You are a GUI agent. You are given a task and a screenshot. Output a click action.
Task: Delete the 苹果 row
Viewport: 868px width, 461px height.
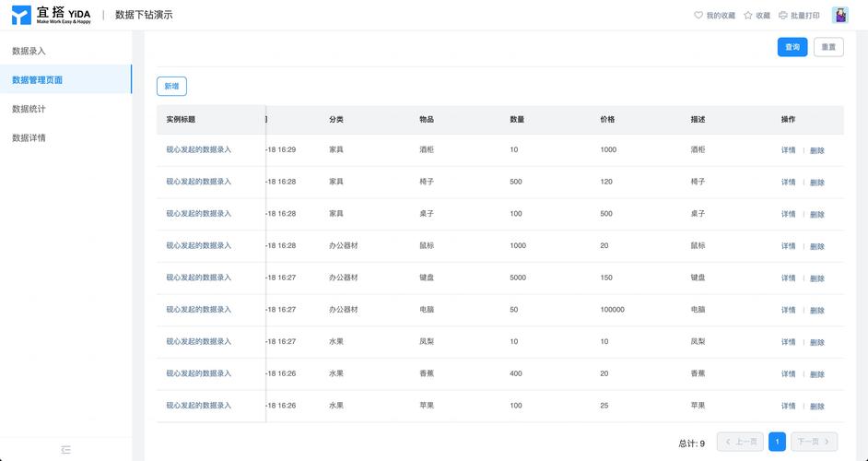pos(817,406)
